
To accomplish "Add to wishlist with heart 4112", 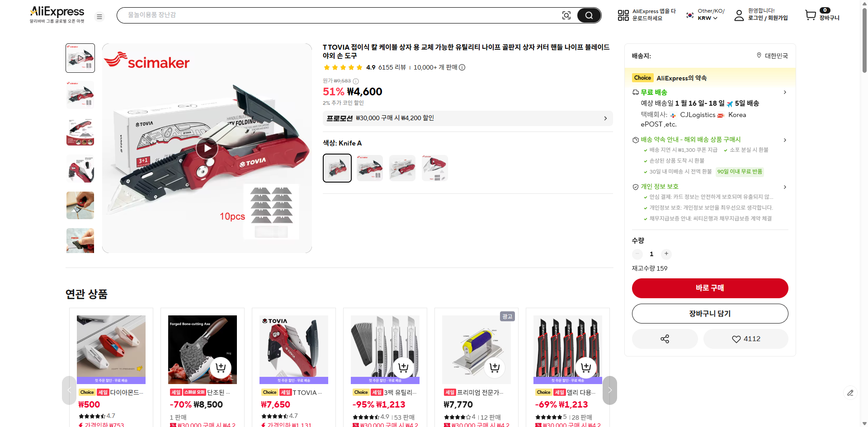I will (745, 339).
